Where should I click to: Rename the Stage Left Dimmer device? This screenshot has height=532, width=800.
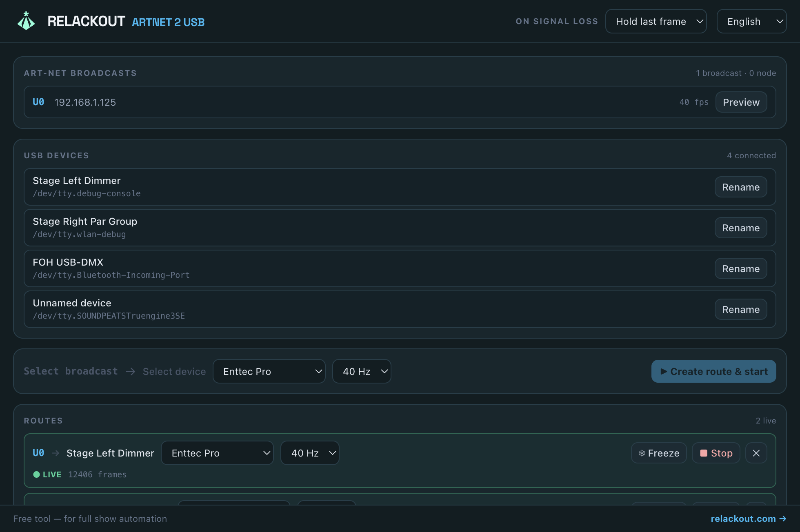click(x=740, y=187)
